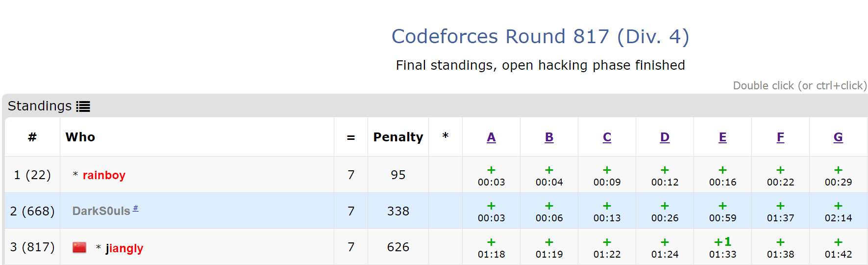This screenshot has width=868, height=265.
Task: Click the Penalty column header
Action: click(398, 137)
